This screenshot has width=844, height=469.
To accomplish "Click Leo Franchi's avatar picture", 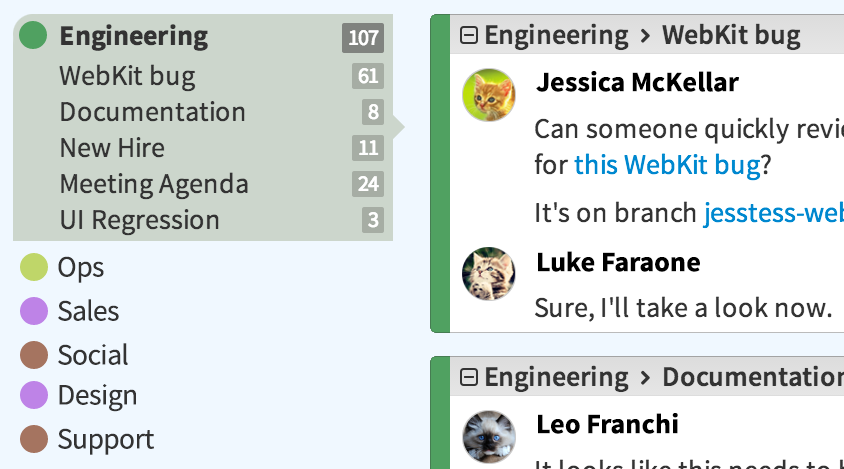I will 489,437.
